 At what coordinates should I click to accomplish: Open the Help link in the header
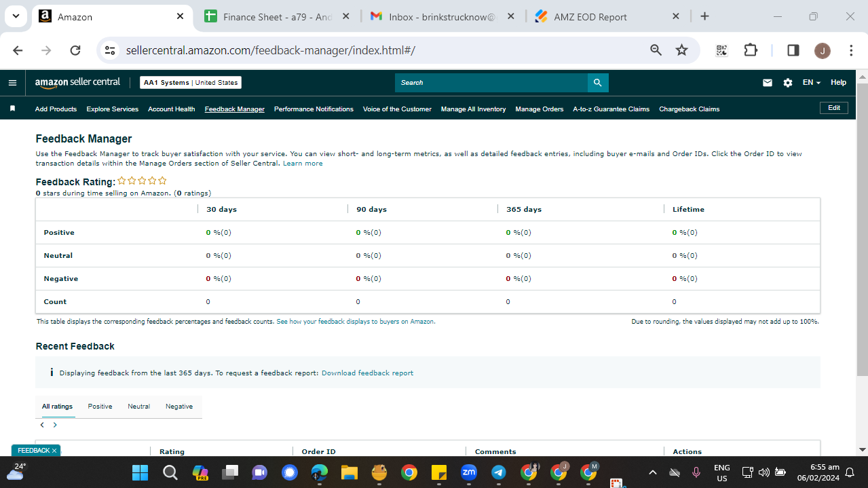click(x=839, y=83)
